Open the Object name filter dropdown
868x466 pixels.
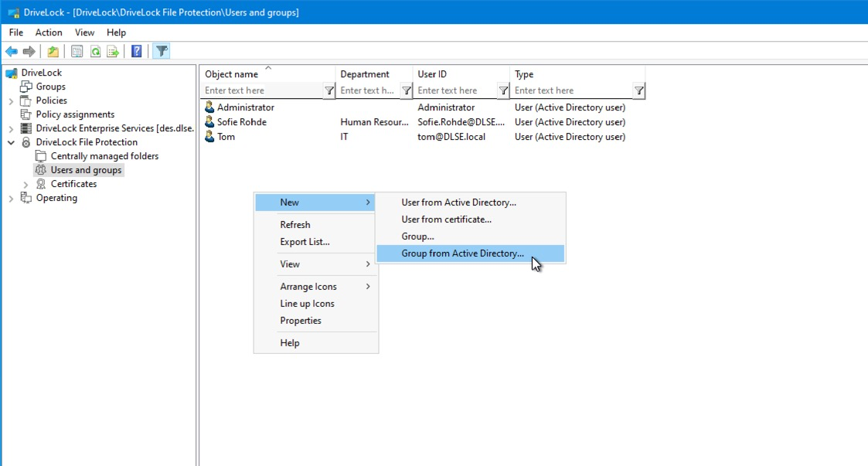point(329,91)
